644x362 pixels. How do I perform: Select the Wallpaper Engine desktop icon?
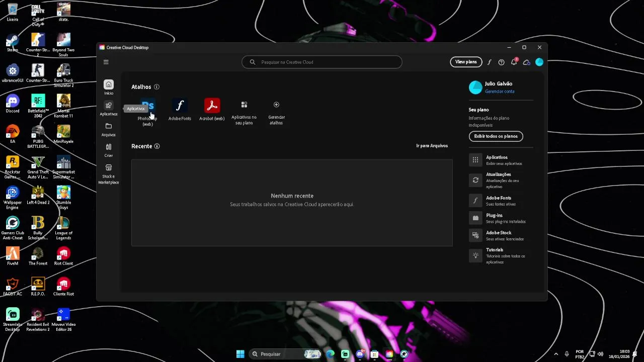pyautogui.click(x=13, y=198)
